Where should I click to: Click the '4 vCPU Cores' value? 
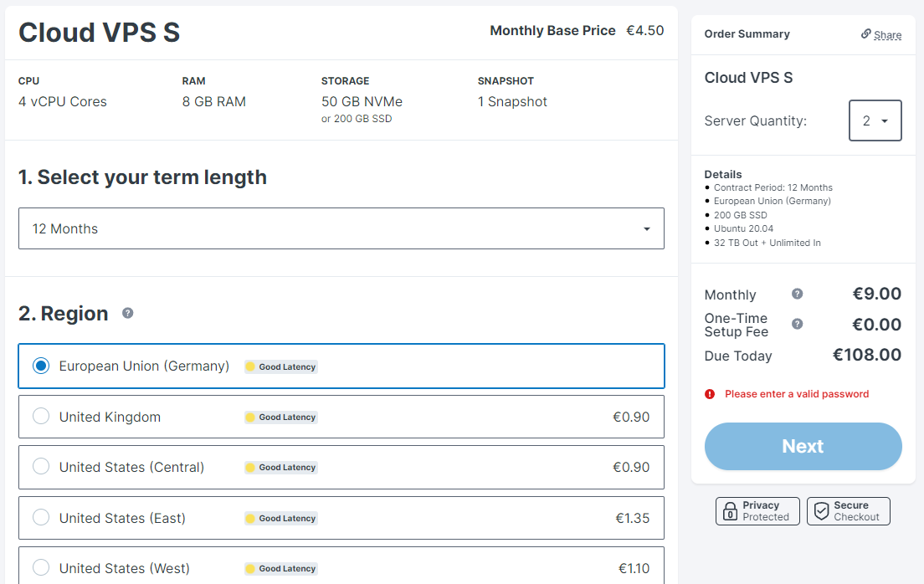point(63,101)
